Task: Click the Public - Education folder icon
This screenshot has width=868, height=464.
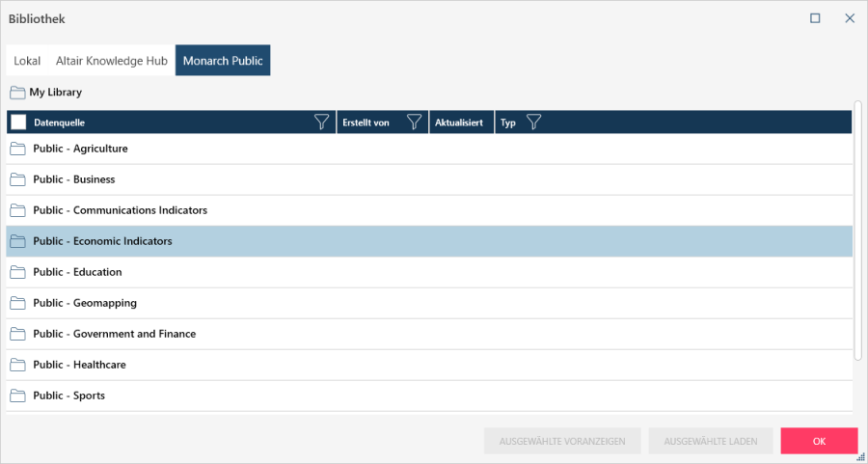Action: (17, 272)
